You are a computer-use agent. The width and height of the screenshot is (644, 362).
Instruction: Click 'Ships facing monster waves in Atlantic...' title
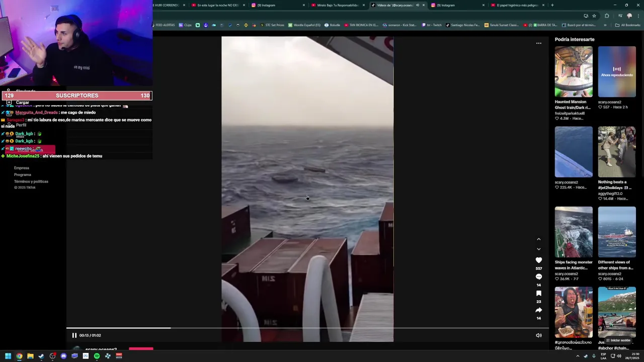tap(574, 265)
